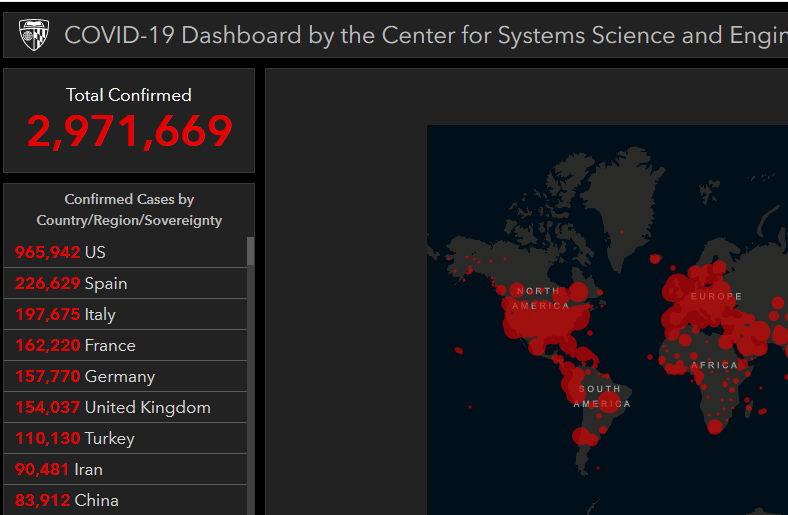
Task: Choose Germany in the confirmed cases list
Action: [125, 376]
